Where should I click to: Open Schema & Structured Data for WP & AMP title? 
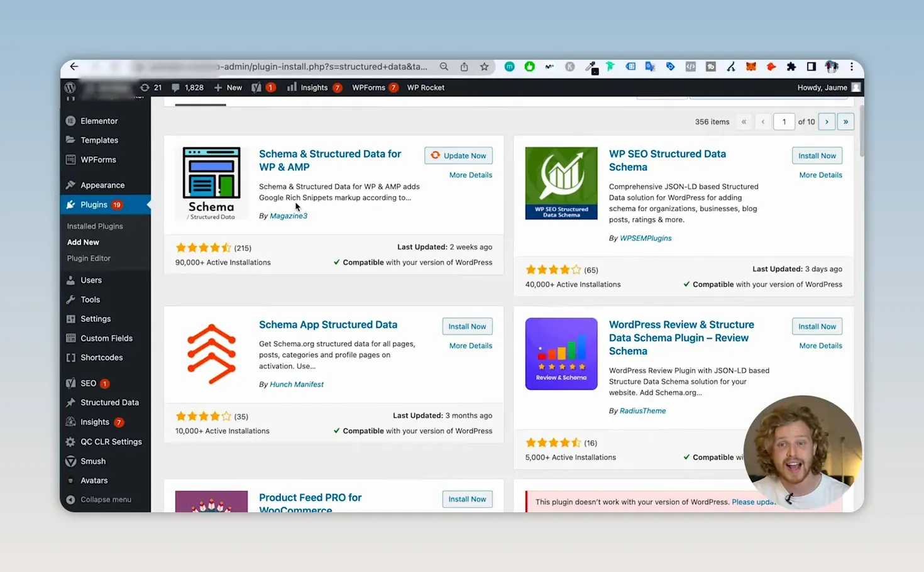tap(330, 160)
